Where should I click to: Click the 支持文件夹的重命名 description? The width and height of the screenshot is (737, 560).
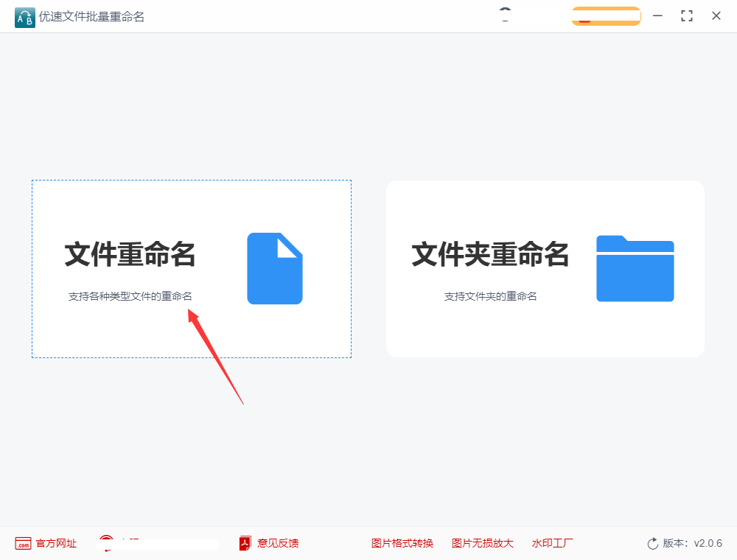(x=490, y=296)
